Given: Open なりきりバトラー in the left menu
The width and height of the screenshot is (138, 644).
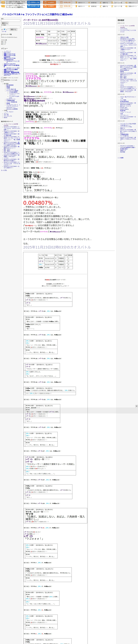Looking at the screenshot, I should [11, 99].
